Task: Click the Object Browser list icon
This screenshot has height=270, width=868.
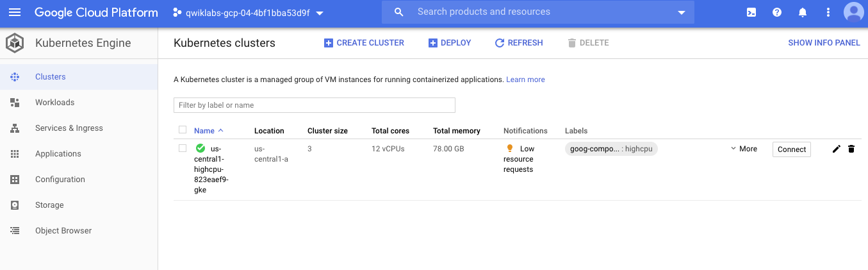Action: pyautogui.click(x=15, y=231)
